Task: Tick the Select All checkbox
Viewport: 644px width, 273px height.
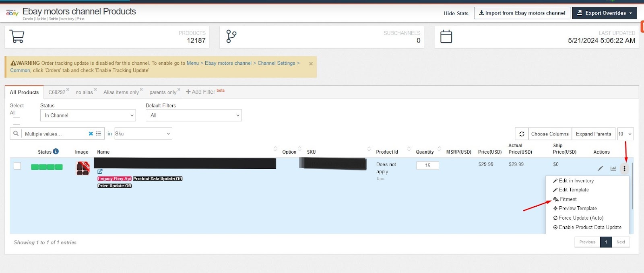Action: (17, 121)
